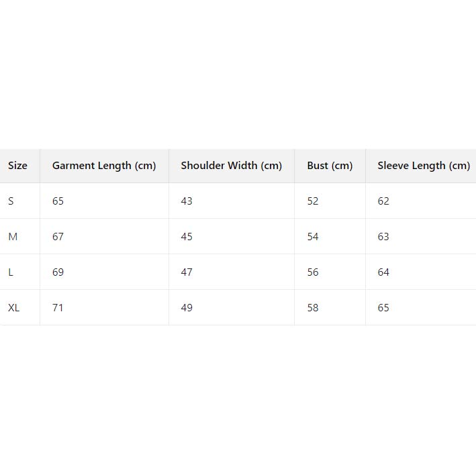Select shoulder width 45 in M row
This screenshot has width=476, height=475.
(187, 237)
